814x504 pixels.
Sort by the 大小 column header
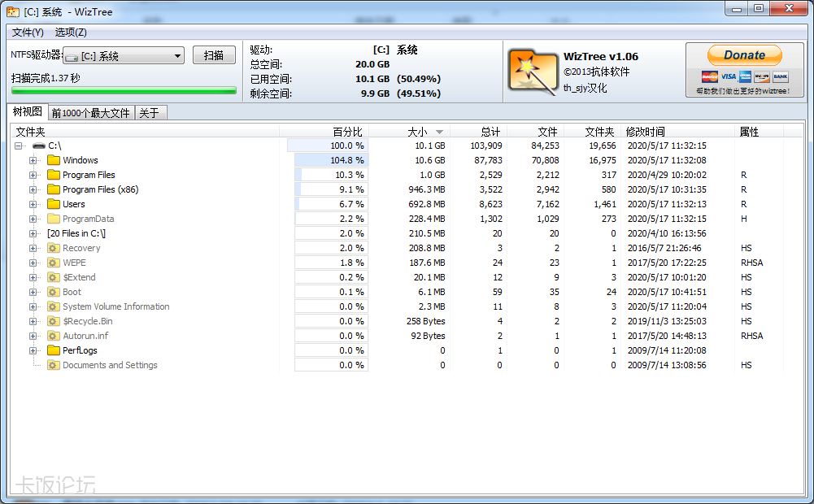(416, 132)
